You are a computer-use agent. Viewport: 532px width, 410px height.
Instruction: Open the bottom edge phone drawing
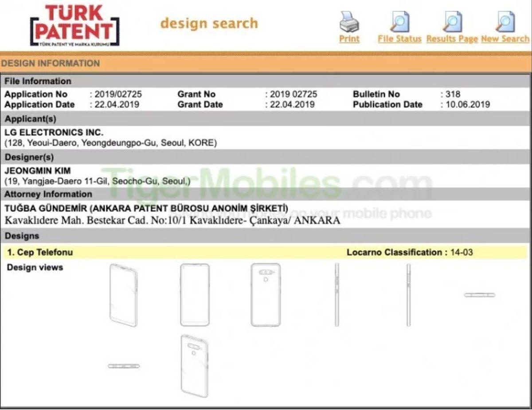coord(124,366)
